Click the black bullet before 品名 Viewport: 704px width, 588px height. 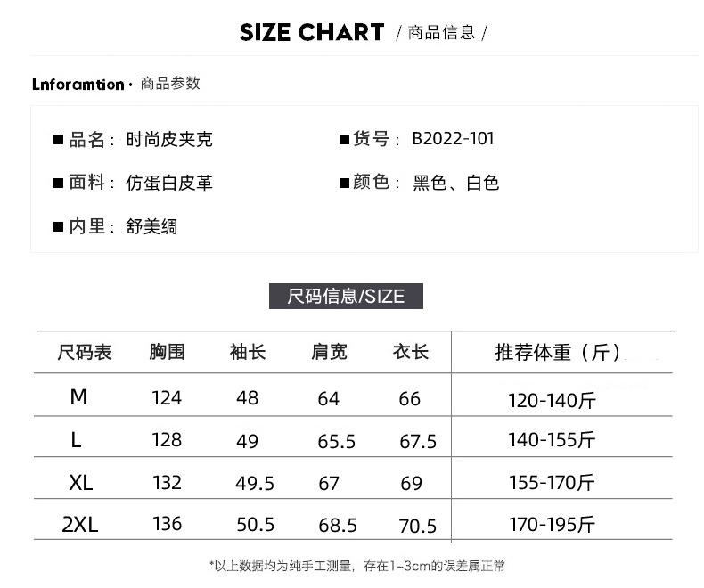click(x=58, y=140)
